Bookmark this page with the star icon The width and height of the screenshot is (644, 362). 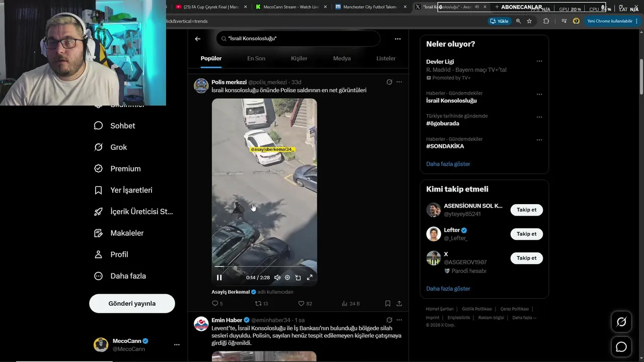[x=529, y=21]
